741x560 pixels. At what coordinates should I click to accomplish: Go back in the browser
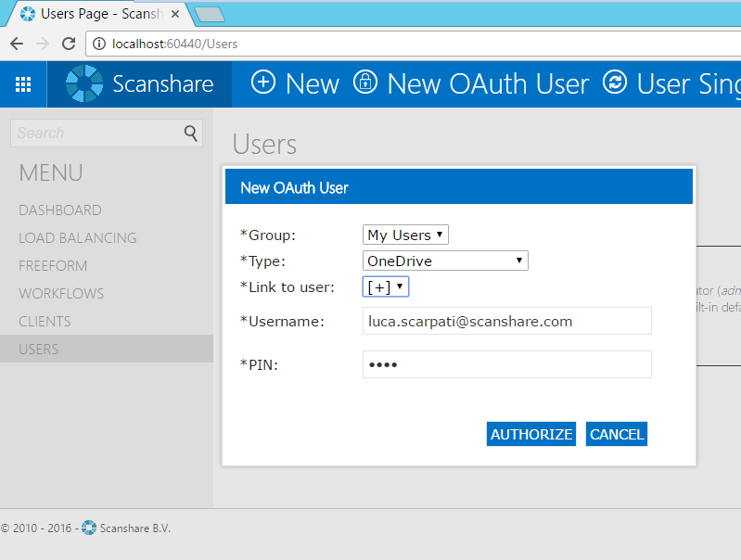click(x=17, y=44)
